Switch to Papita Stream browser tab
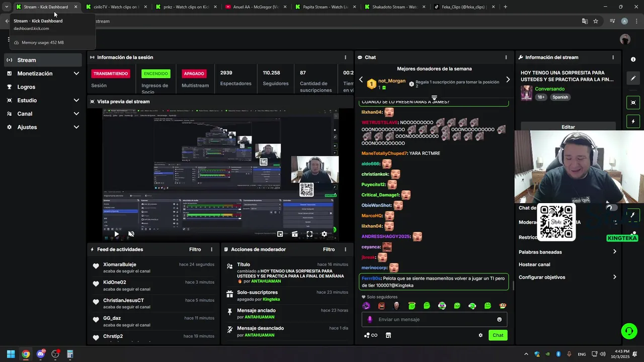This screenshot has height=362, width=644. 326,7
